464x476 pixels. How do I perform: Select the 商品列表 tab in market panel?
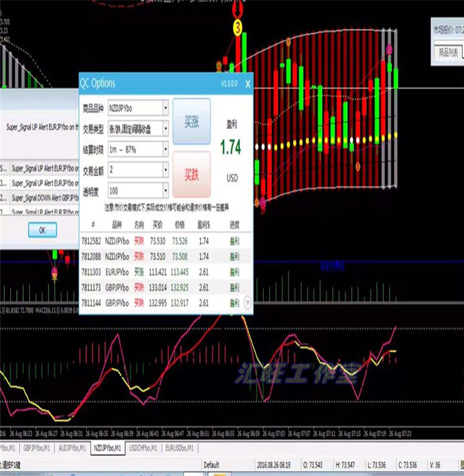tap(449, 52)
